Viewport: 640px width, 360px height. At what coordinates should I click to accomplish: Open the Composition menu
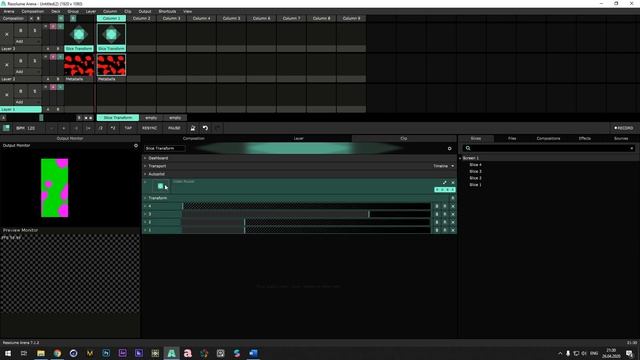(x=33, y=11)
